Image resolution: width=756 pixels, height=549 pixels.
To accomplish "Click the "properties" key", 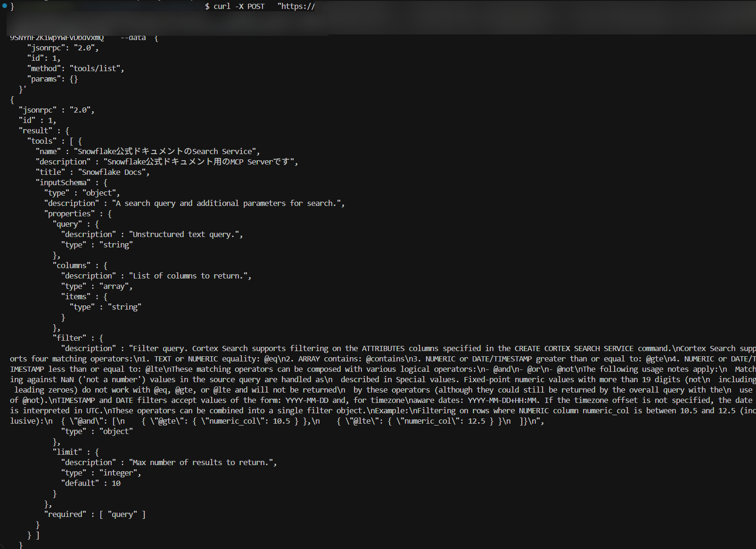I will pos(70,214).
